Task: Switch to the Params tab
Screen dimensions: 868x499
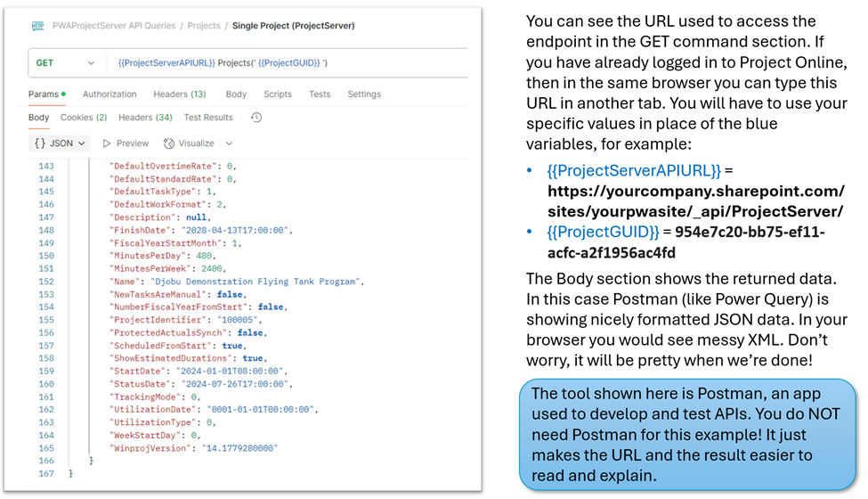Action: coord(47,94)
